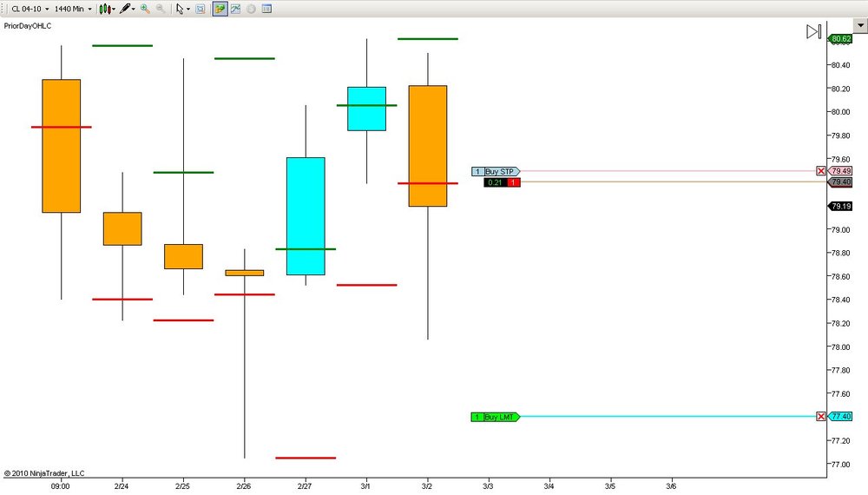Open the indicators icon in toolbar

pyautogui.click(x=236, y=9)
